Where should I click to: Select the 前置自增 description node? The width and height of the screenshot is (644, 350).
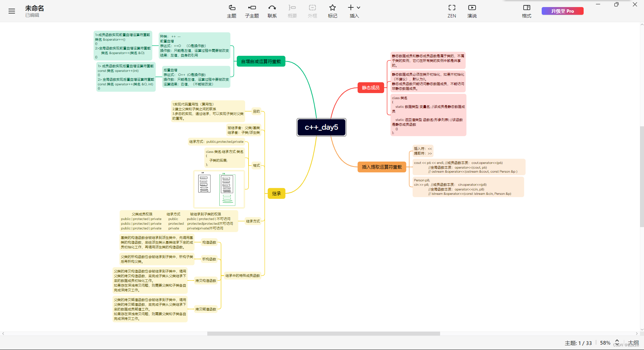click(x=195, y=46)
